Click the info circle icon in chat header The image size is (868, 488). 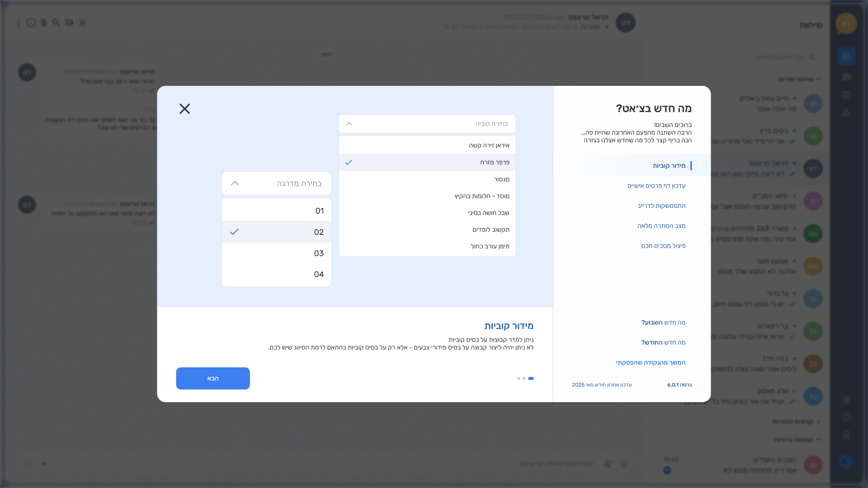31,23
